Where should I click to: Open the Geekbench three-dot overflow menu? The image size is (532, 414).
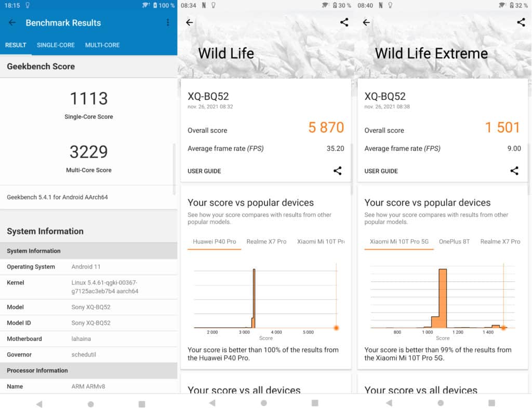coord(168,22)
